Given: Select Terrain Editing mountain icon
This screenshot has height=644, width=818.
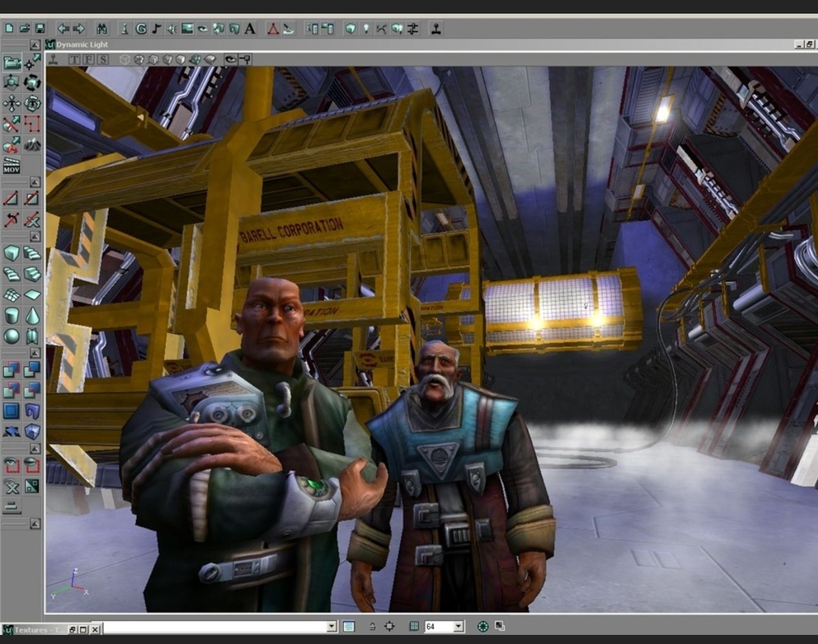Looking at the screenshot, I should [32, 144].
